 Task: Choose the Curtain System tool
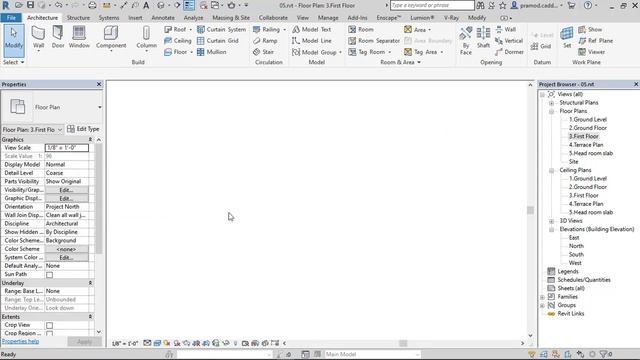pos(221,29)
